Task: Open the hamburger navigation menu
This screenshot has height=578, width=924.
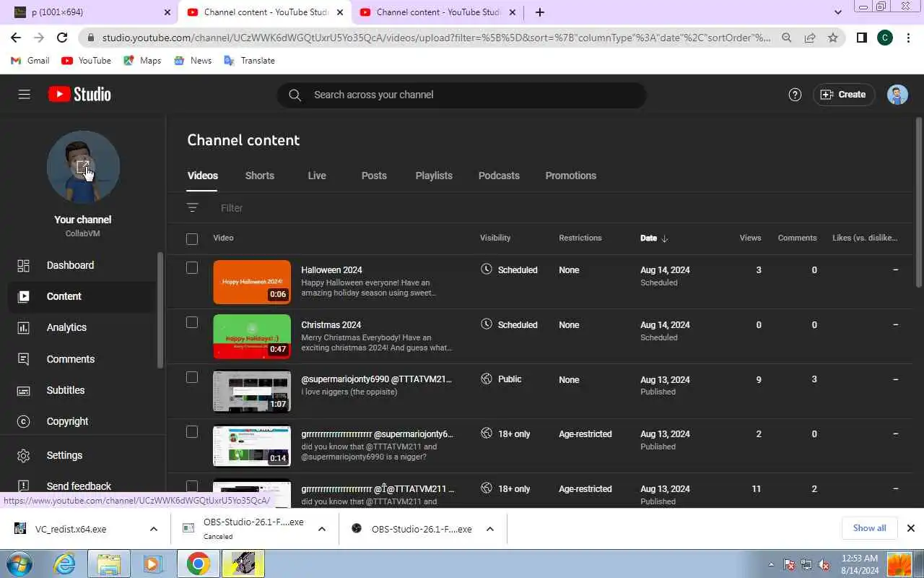Action: 24,95
